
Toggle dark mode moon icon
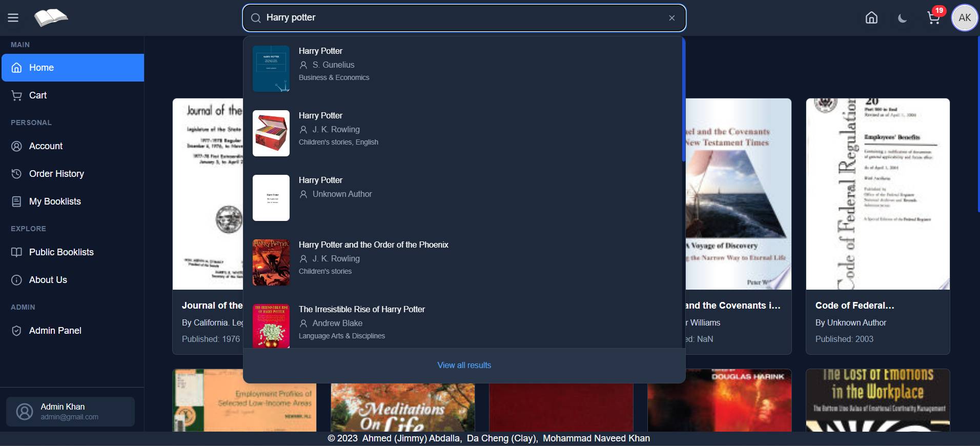(903, 18)
